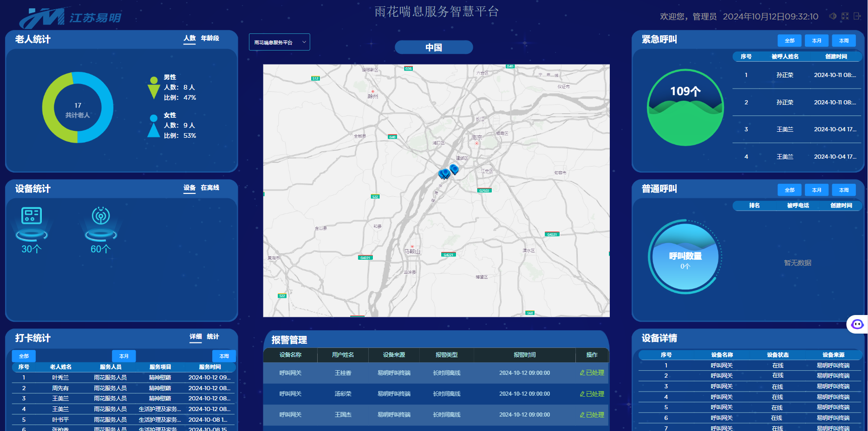Click the 呼叫数量 0个 gauge

[685, 257]
